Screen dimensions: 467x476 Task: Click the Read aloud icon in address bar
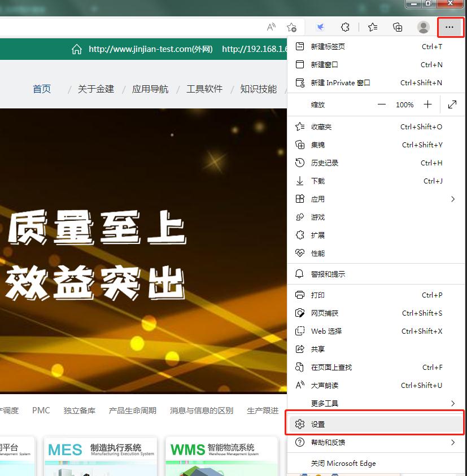pyautogui.click(x=271, y=27)
